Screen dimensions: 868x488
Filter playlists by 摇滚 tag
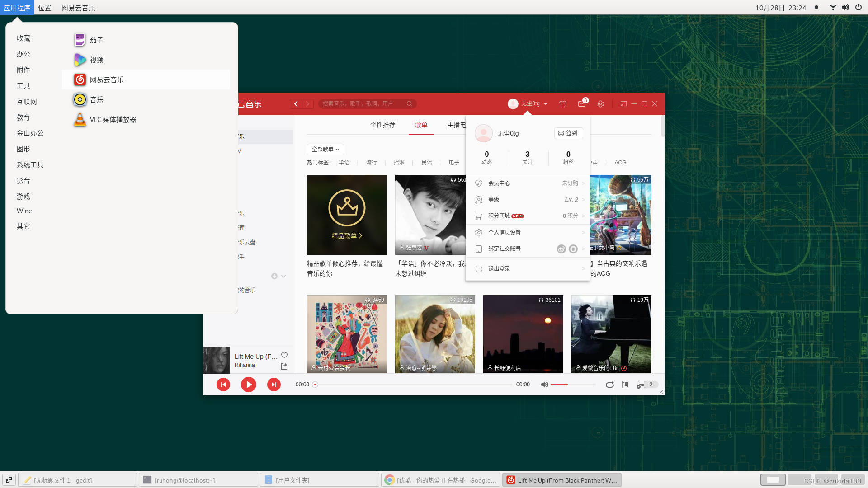[399, 162]
